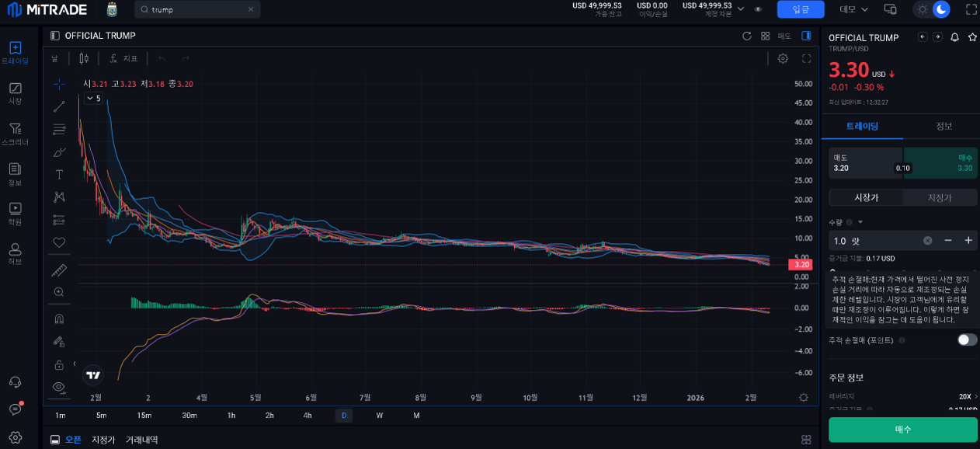Viewport: 980px width, 449px height.
Task: Select the 지정가 order type tab
Action: (x=939, y=197)
